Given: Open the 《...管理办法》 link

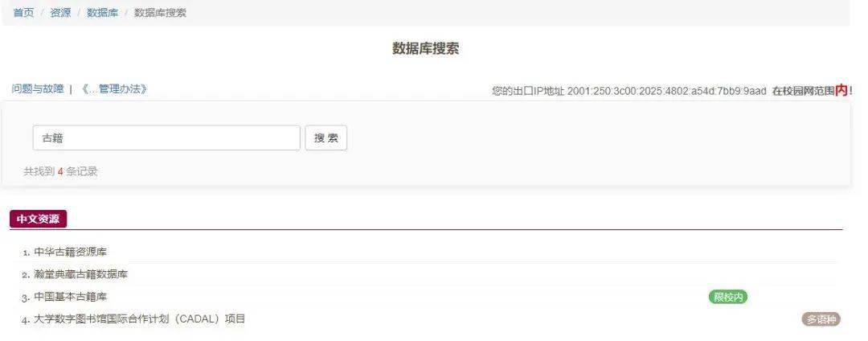Looking at the screenshot, I should click(113, 88).
